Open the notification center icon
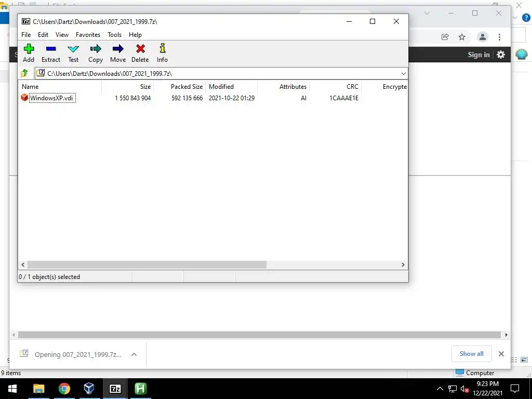This screenshot has height=399, width=532. (x=515, y=389)
